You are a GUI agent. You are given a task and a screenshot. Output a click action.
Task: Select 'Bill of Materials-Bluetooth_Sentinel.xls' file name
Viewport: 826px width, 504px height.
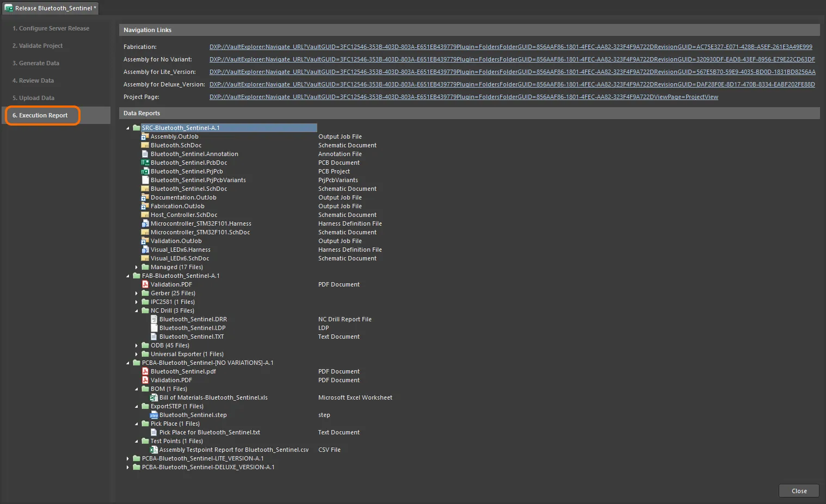(x=213, y=397)
